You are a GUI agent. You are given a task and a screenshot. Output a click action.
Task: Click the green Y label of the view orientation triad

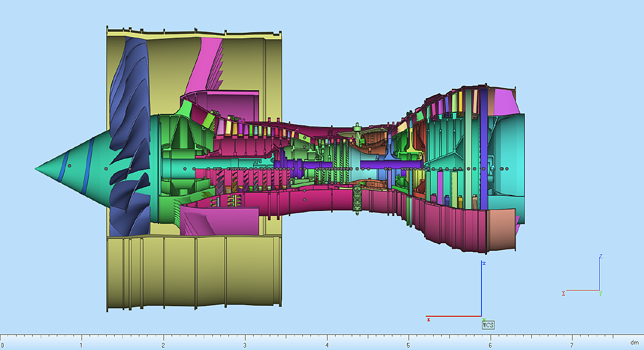tap(601, 294)
